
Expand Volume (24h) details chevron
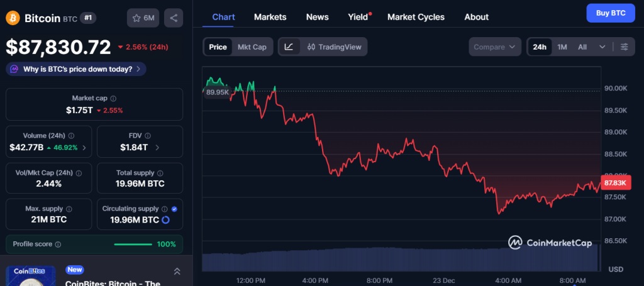tap(84, 148)
